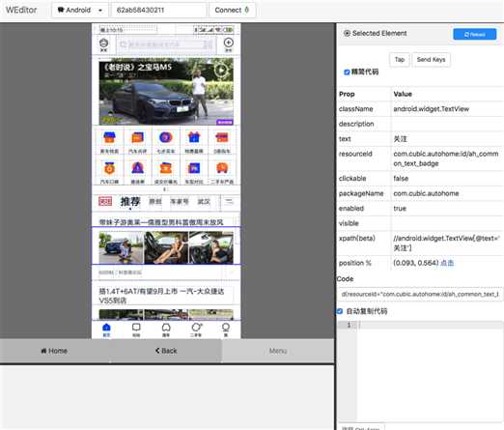Screen dimensions: 504x430
Task: Open the feed tab list hamburger icon
Action: point(229,202)
